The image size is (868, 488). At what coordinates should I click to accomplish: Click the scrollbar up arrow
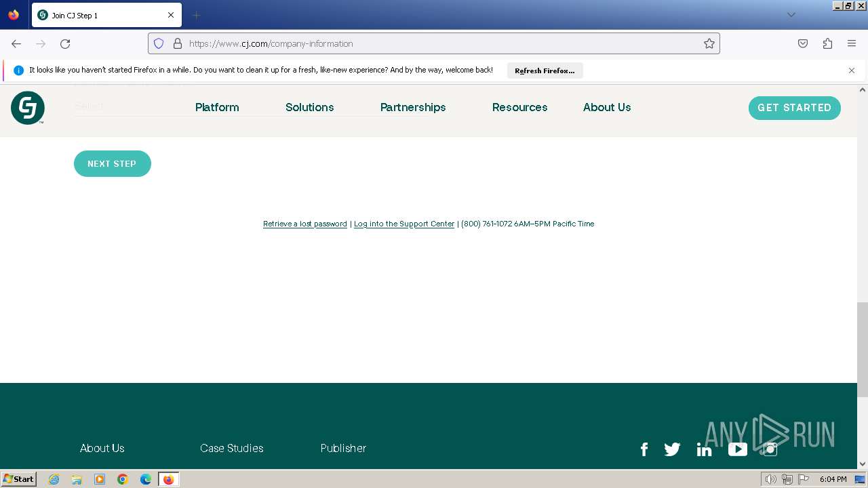coord(863,89)
